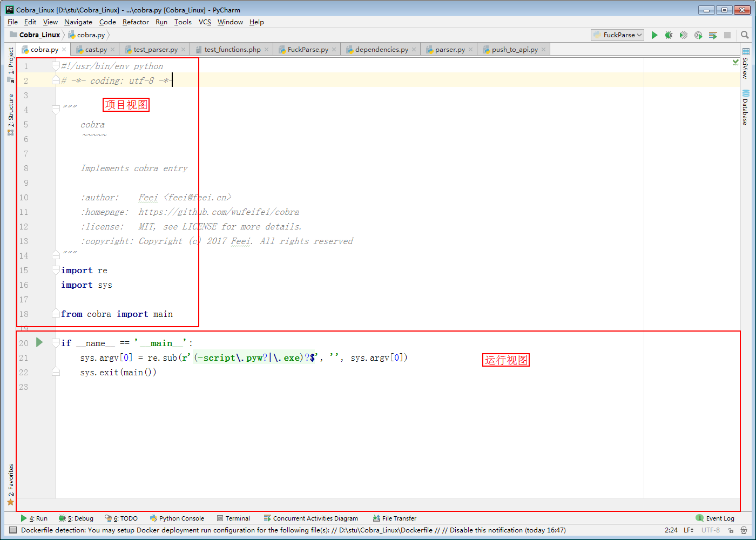Open the Terminal tool window

233,518
